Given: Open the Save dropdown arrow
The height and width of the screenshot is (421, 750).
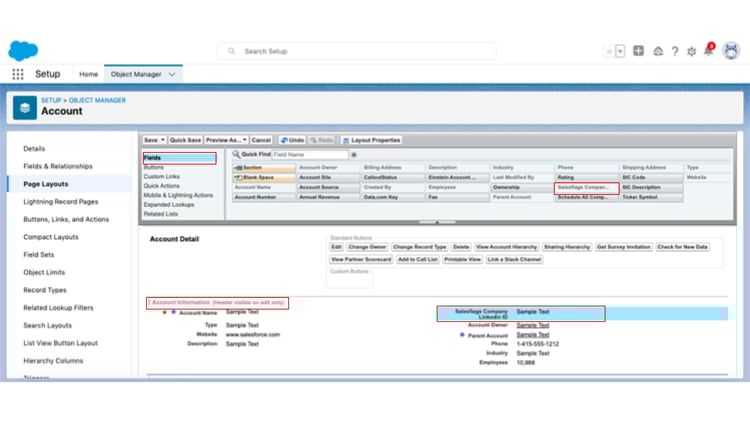Looking at the screenshot, I should click(163, 140).
